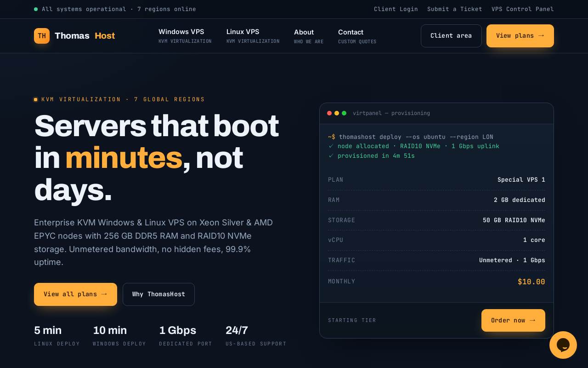Open the chat bubble widget
588x368 pixels.
[563, 345]
